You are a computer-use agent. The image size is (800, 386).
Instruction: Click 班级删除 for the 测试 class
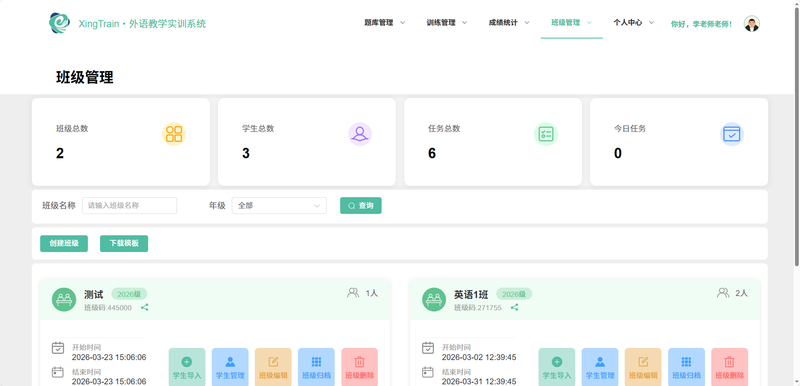pos(360,367)
